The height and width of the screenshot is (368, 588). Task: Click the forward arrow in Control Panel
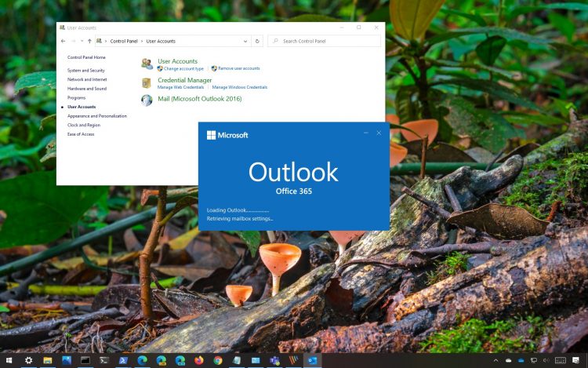(x=74, y=41)
